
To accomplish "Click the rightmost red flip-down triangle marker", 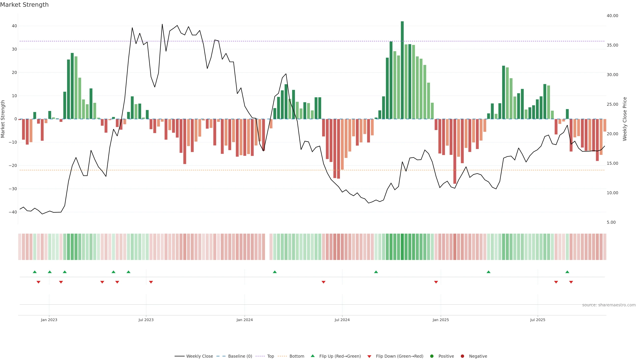I will click(571, 282).
